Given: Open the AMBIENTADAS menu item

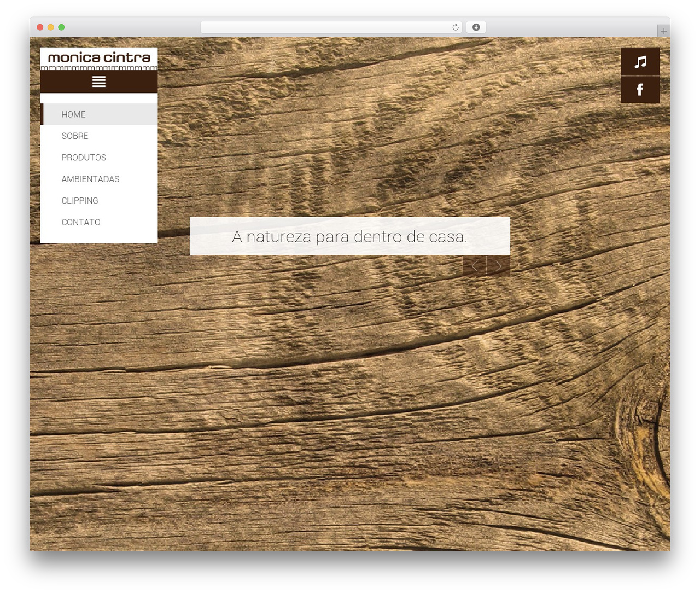Looking at the screenshot, I should click(x=99, y=179).
